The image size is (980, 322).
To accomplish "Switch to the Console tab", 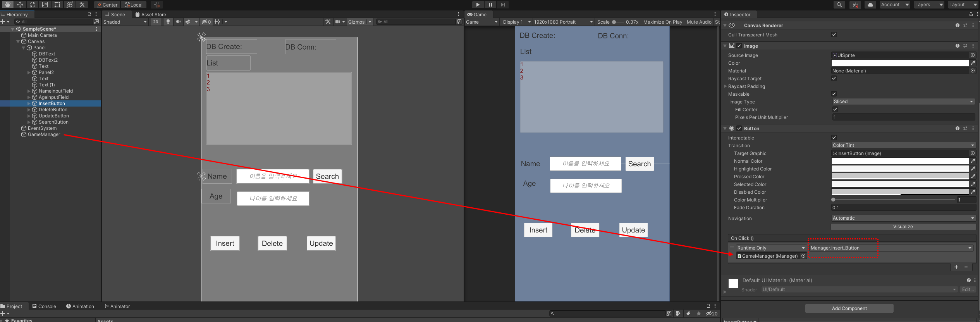I will [45, 306].
